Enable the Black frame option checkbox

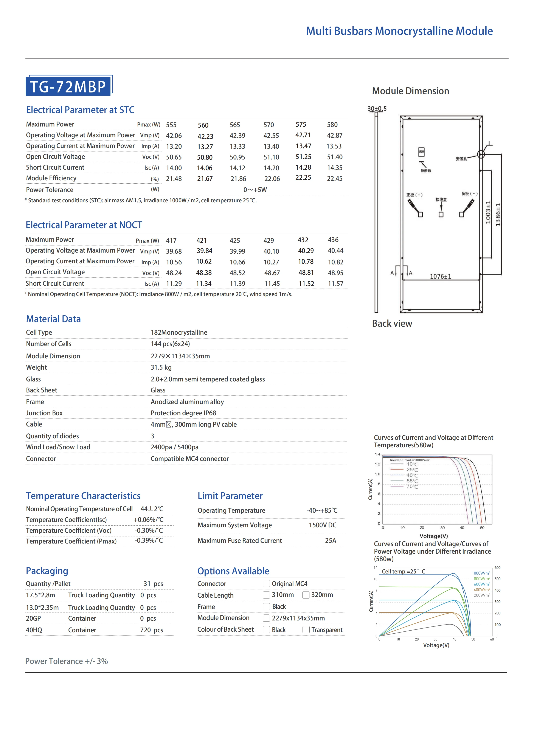(266, 606)
